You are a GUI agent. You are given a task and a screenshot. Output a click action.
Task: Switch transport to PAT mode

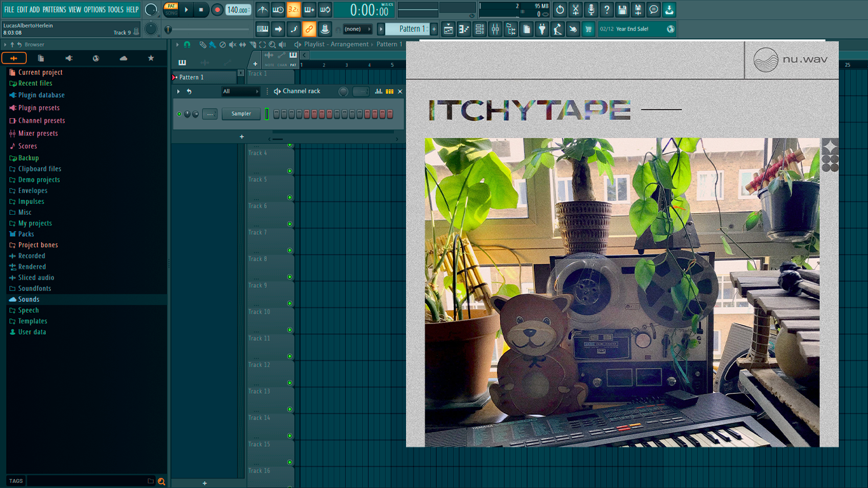[172, 6]
